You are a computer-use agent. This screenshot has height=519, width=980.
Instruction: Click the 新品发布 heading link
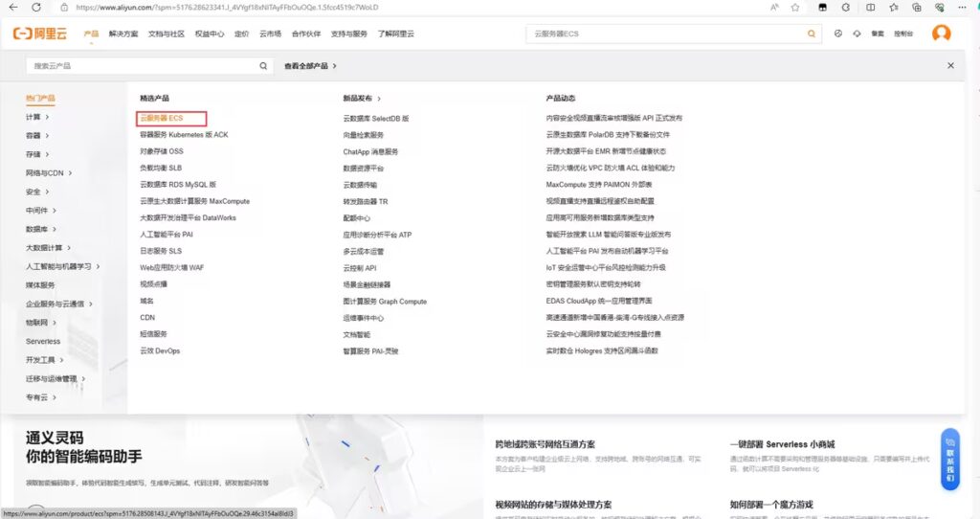coord(361,99)
